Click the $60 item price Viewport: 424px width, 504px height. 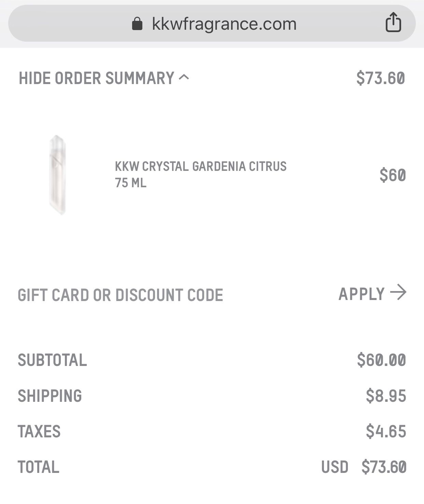393,175
